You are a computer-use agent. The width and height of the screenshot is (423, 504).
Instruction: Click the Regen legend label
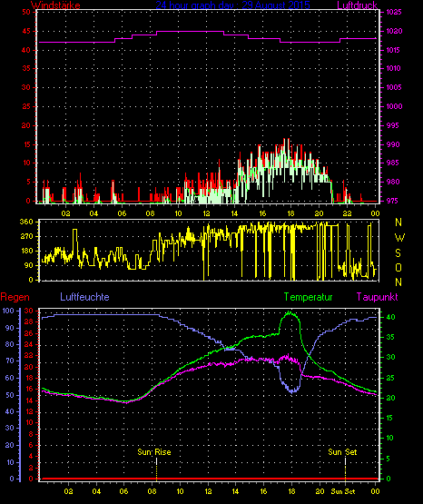click(15, 297)
